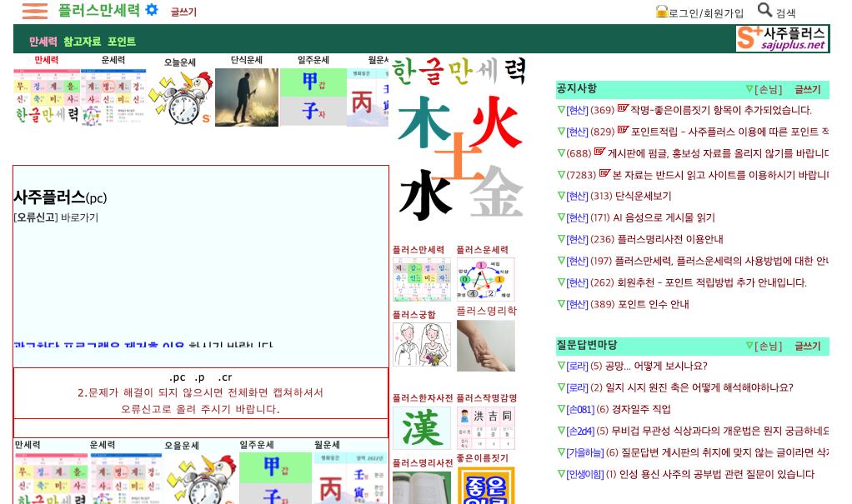This screenshot has height=504, width=852.
Task: Click 글쓰기 in the 공지사항 header
Action: click(807, 89)
